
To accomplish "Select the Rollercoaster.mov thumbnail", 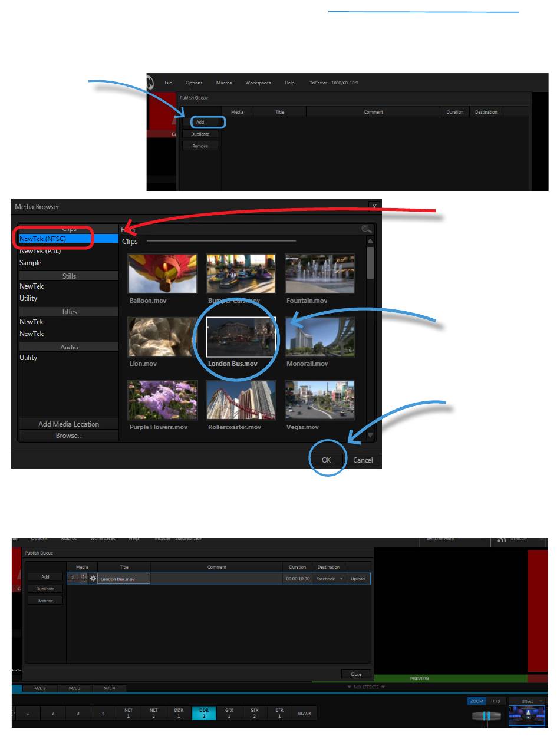I will point(241,400).
